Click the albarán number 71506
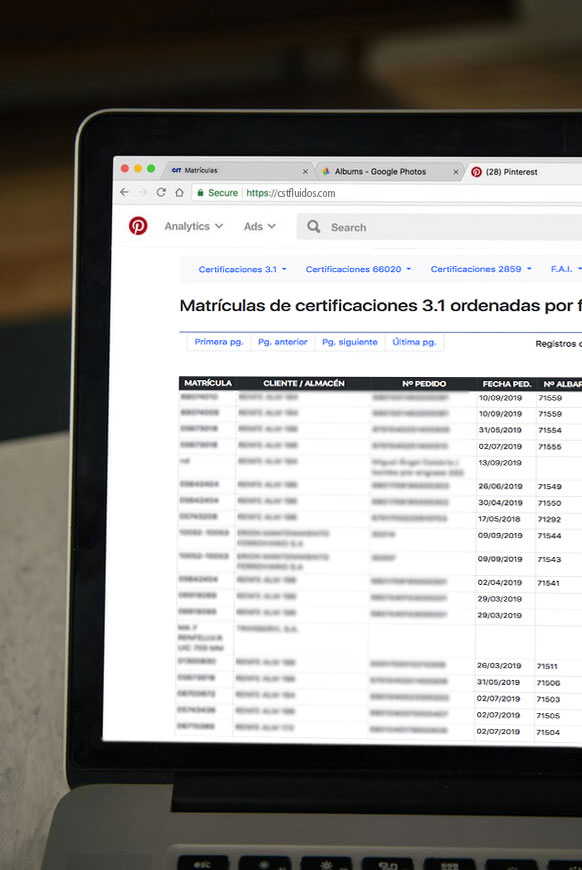The height and width of the screenshot is (870, 582). click(x=548, y=683)
